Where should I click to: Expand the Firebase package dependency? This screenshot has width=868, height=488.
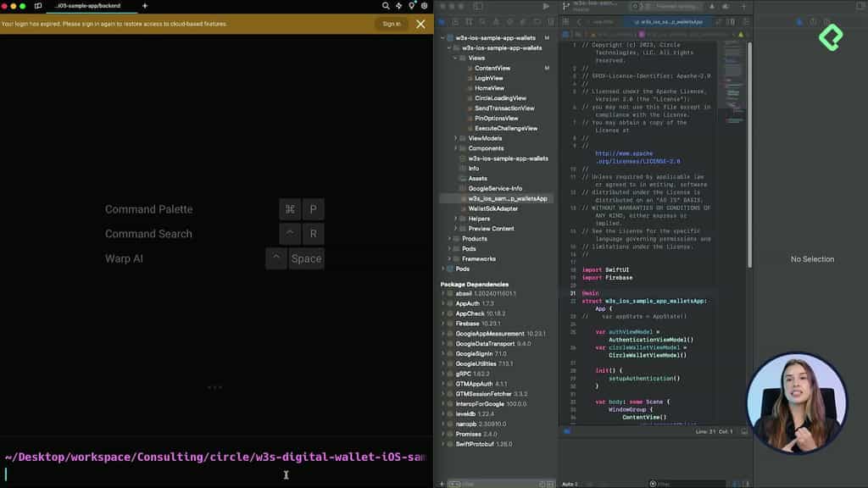[442, 323]
